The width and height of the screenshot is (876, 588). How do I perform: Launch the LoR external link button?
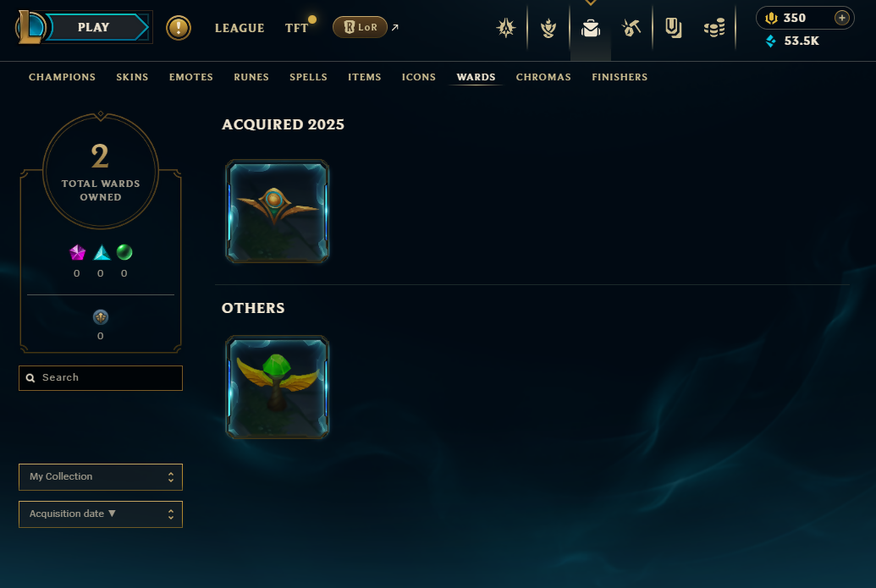(x=360, y=27)
